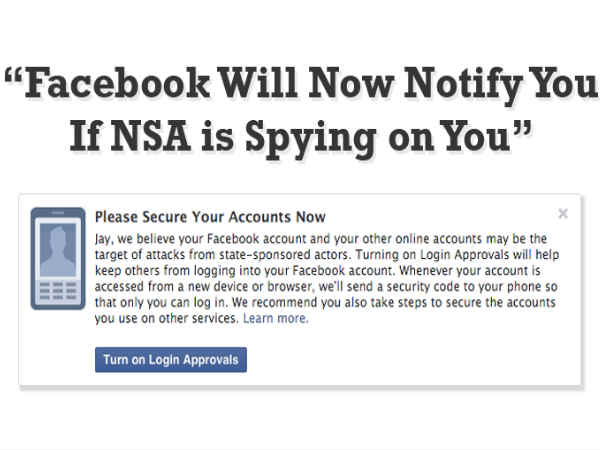This screenshot has width=600, height=450.
Task: Click the mobile phone icon beside the notification
Action: click(58, 258)
